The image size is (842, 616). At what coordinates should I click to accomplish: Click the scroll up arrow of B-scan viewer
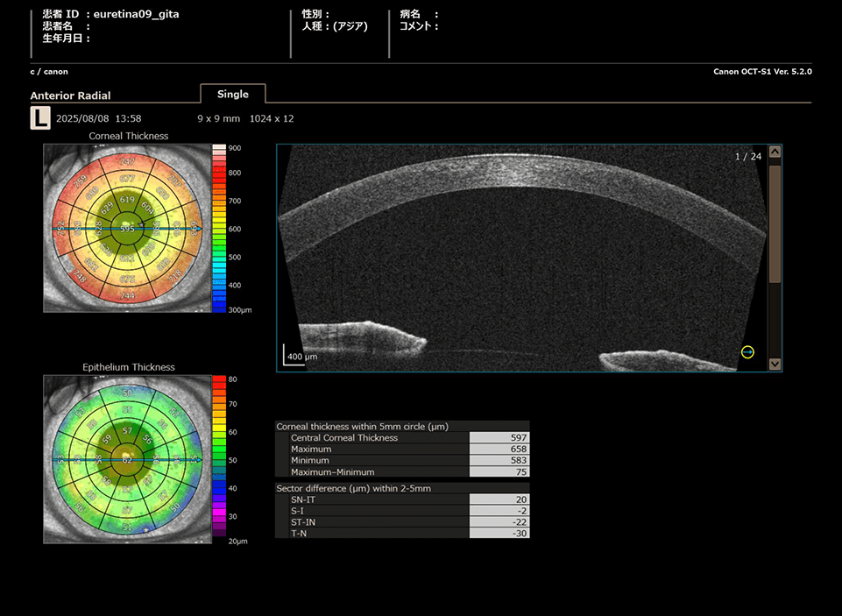click(x=775, y=152)
